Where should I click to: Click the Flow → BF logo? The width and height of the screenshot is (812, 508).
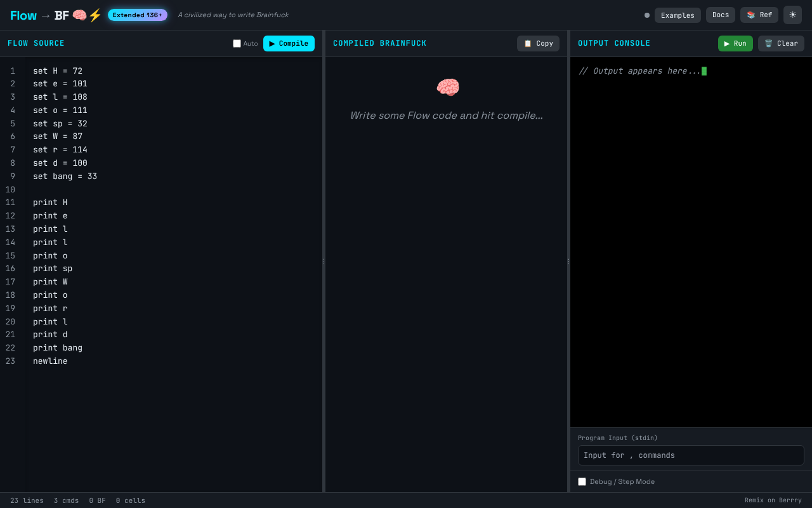[x=56, y=15]
